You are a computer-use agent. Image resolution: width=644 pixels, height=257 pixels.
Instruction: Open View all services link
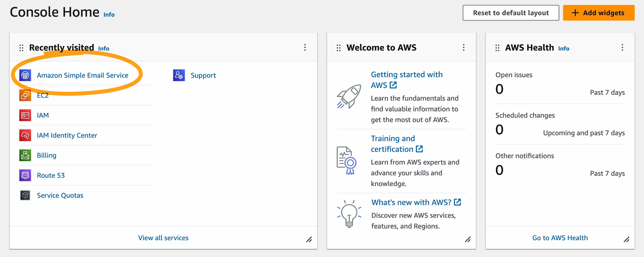click(163, 238)
